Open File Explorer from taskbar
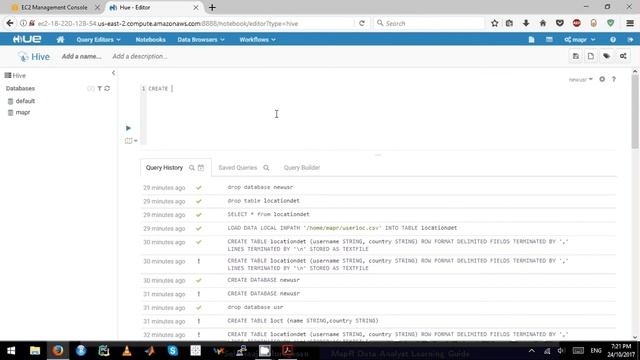 pos(35,351)
